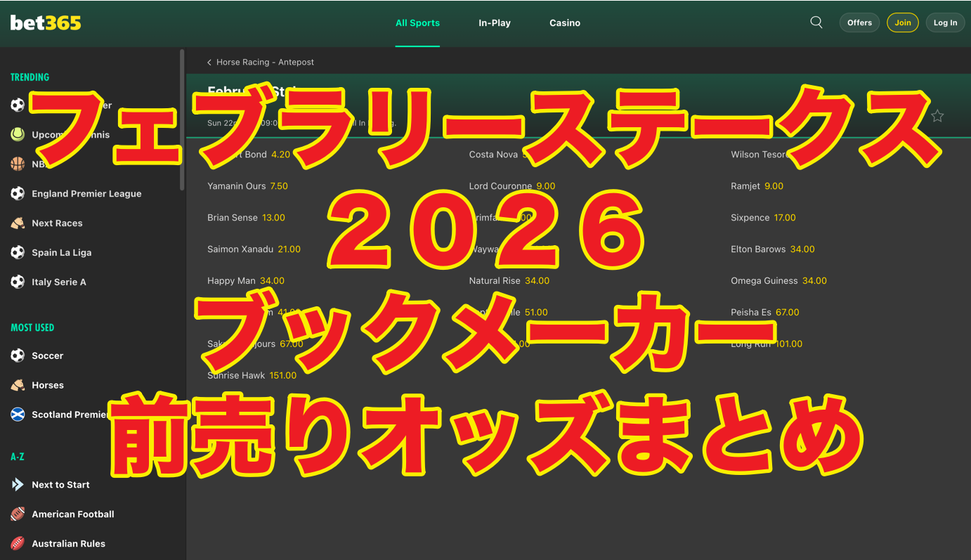
Task: Open American Football in A-Z list
Action: click(x=72, y=514)
